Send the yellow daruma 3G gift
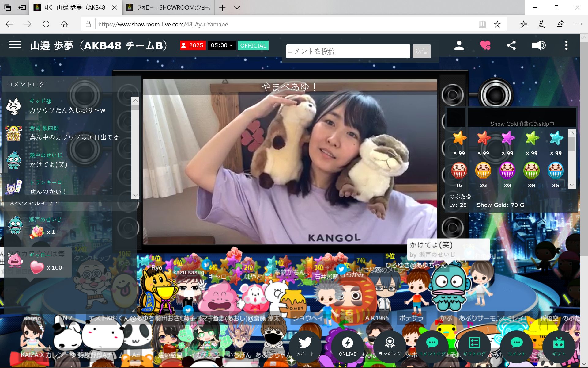 pos(483,171)
